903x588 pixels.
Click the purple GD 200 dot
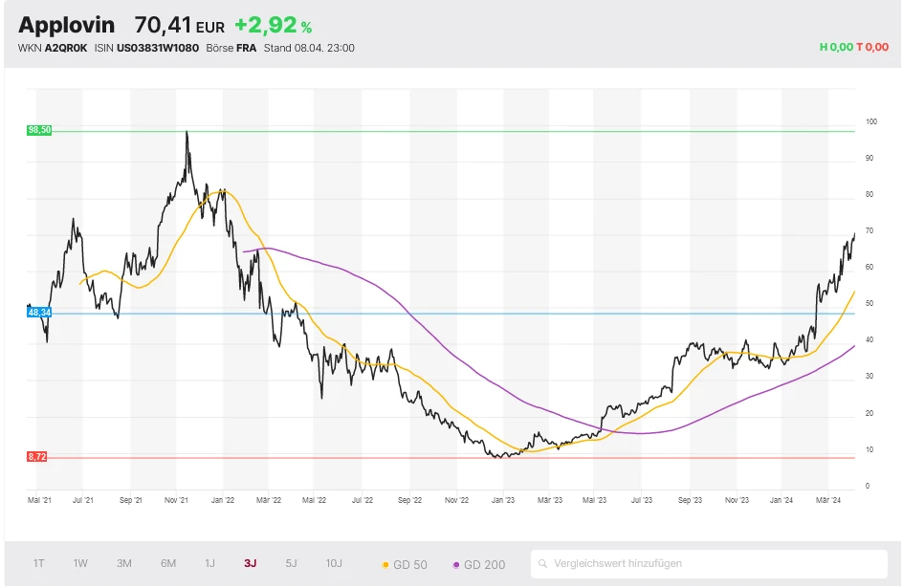(456, 565)
